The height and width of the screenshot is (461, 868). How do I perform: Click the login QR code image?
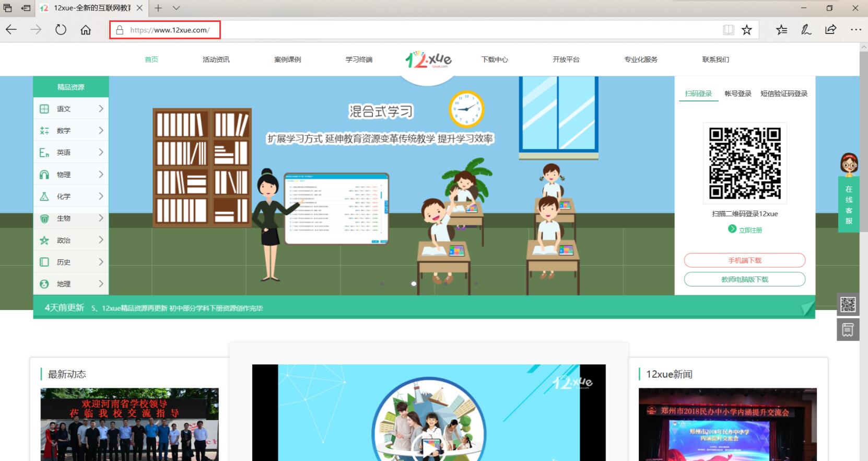coord(745,163)
